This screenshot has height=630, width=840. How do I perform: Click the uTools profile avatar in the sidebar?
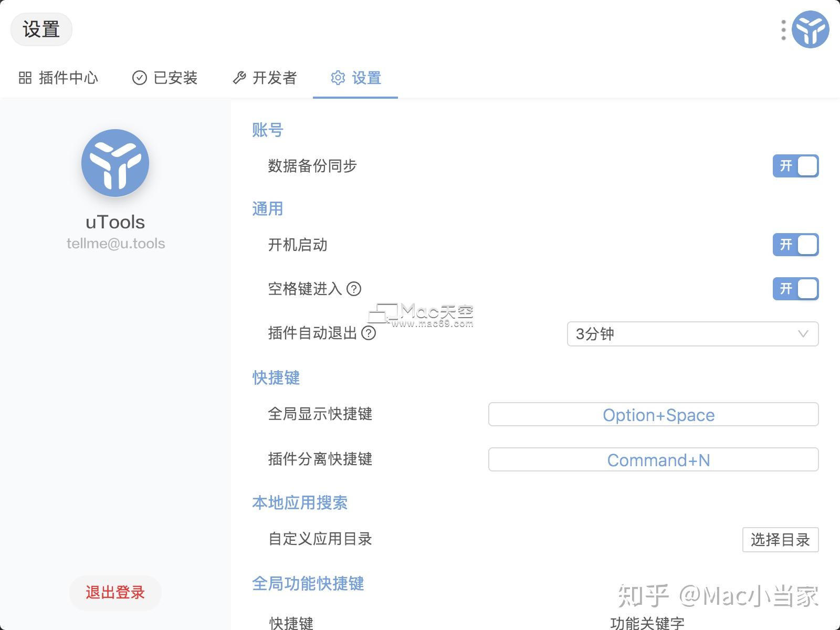(x=115, y=163)
